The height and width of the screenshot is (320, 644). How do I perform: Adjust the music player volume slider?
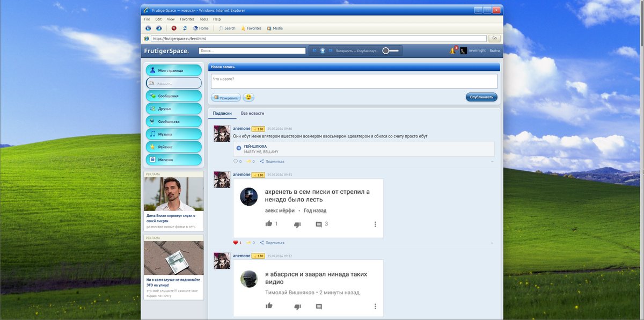click(x=391, y=50)
